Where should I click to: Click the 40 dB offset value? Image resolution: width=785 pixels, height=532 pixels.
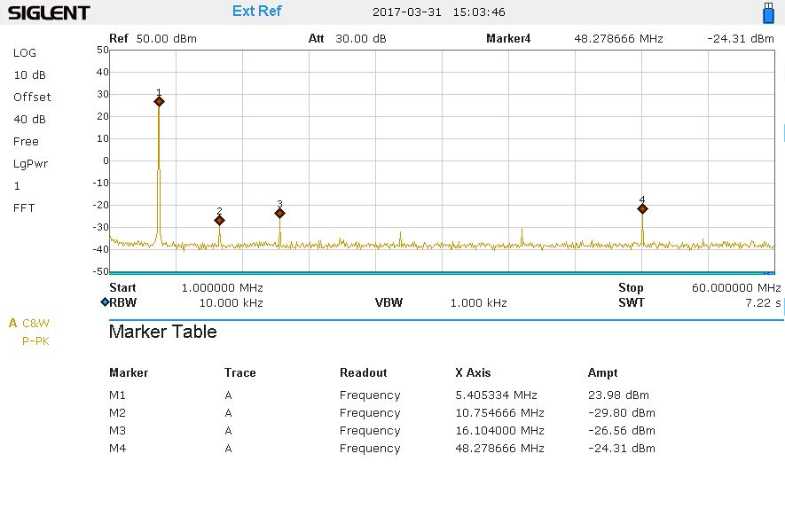click(29, 119)
